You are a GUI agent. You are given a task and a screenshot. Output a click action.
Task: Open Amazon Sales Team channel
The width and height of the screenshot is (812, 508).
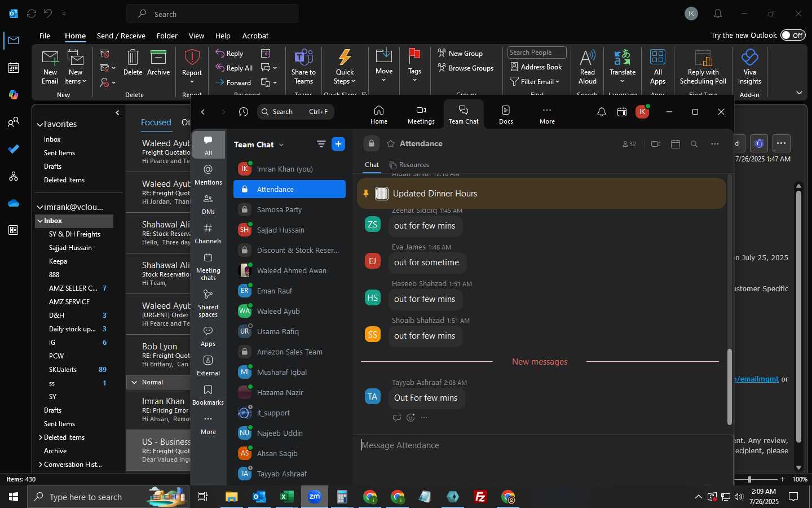tap(289, 352)
